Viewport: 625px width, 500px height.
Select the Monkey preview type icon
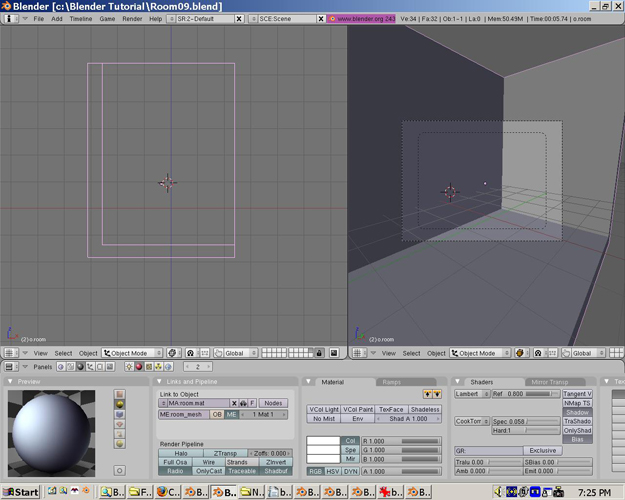pos(120,425)
